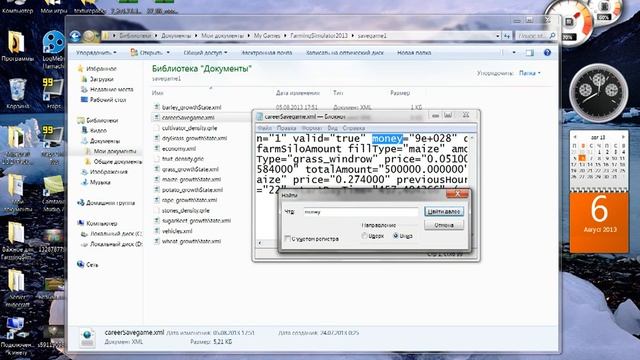Viewport: 640px width, 360px height.
Task: Open the change view dropdown arrow
Action: click(x=514, y=53)
